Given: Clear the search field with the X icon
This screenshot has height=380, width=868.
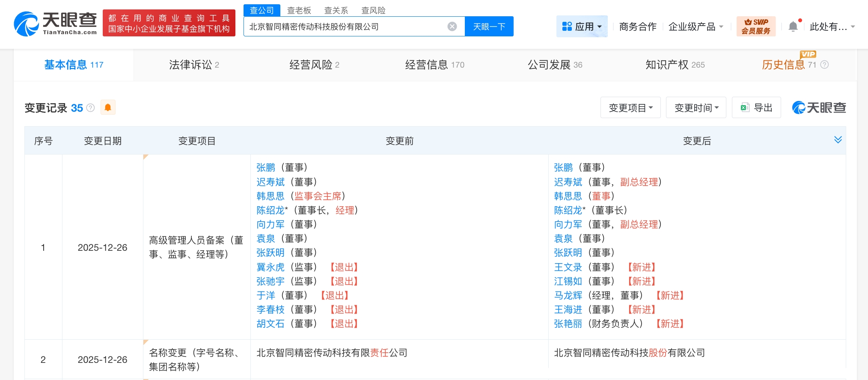Looking at the screenshot, I should (452, 27).
